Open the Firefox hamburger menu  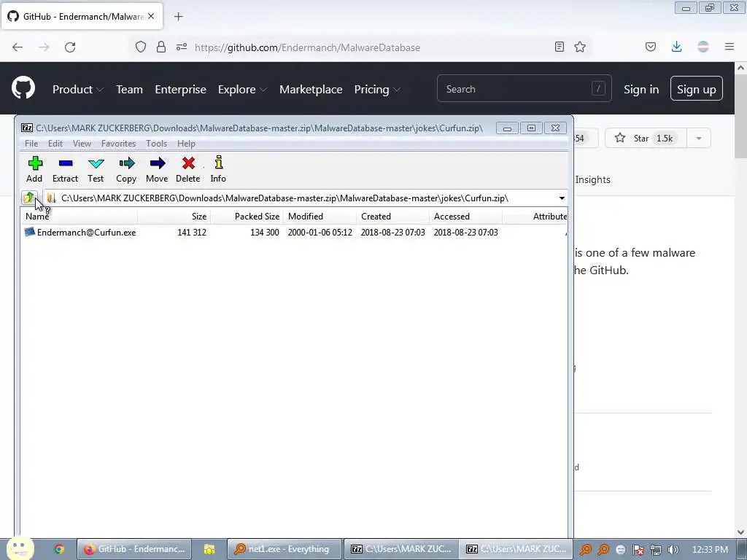(729, 47)
